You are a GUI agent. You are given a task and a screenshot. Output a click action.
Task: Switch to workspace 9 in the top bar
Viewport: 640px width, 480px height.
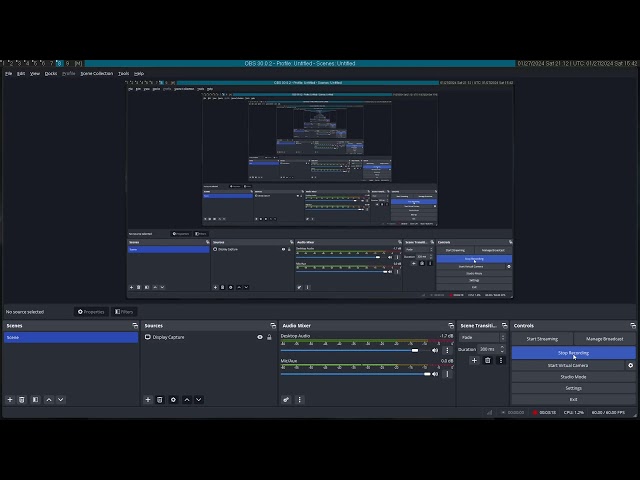68,64
